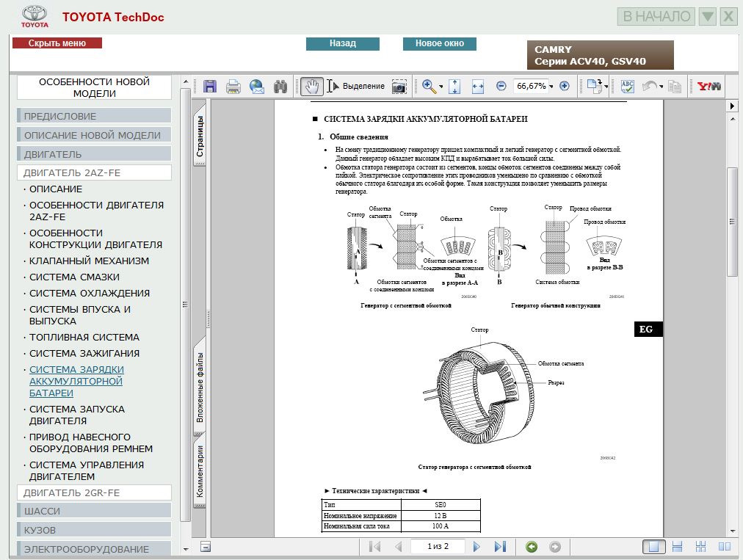
Task: Switch to single page layout view
Action: [653, 547]
